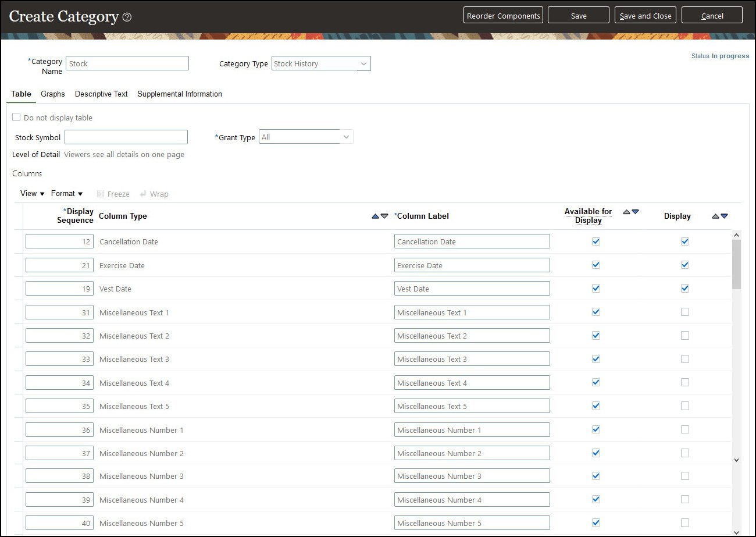This screenshot has width=756, height=537.
Task: Switch to the Table tab
Action: pyautogui.click(x=22, y=94)
